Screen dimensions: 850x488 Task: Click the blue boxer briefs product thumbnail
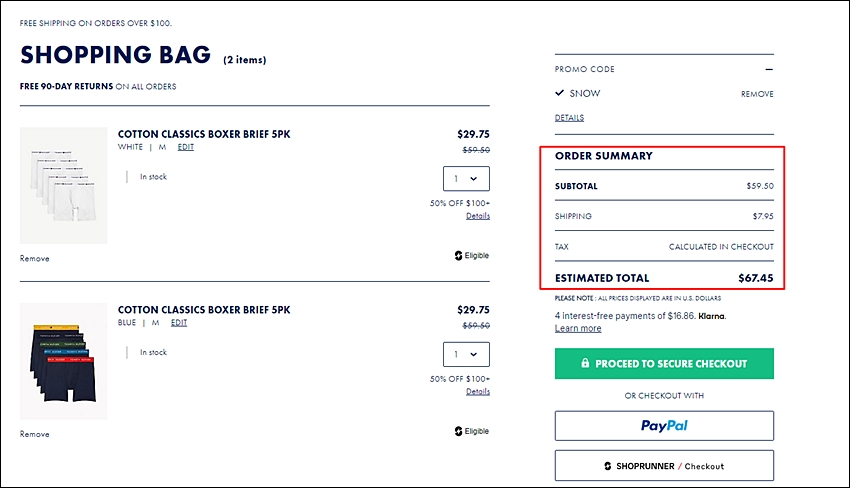63,361
